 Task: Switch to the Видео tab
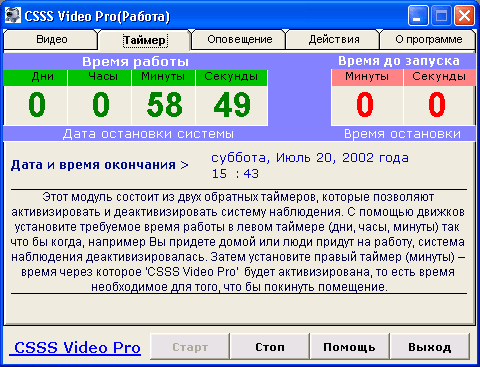pos(51,39)
